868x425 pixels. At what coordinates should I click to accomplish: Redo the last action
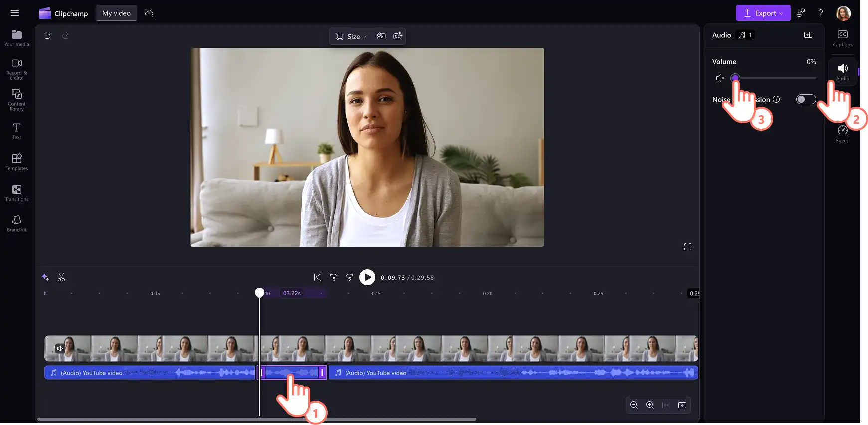pyautogui.click(x=65, y=36)
